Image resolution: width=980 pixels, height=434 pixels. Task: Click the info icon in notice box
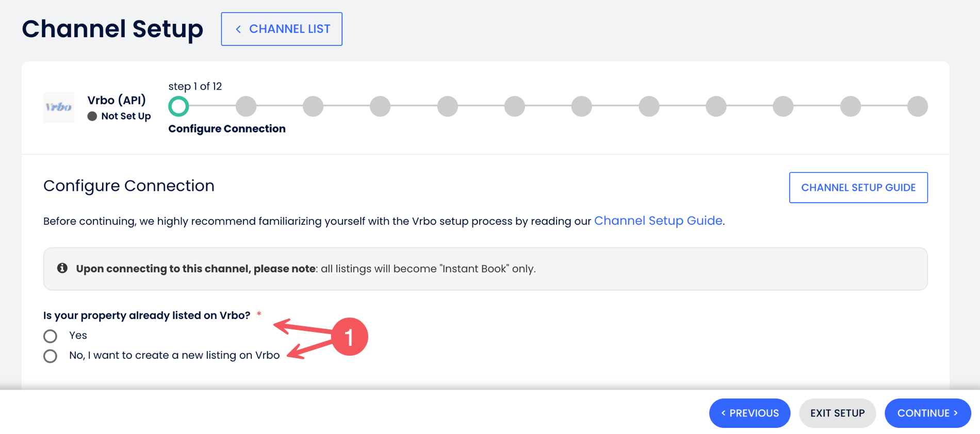point(62,268)
